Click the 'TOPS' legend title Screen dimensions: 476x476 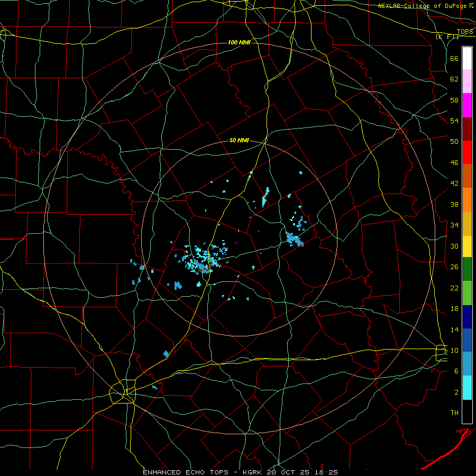pyautogui.click(x=465, y=32)
